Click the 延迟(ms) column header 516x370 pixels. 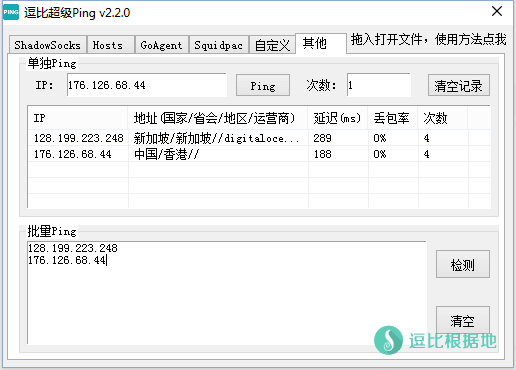338,118
